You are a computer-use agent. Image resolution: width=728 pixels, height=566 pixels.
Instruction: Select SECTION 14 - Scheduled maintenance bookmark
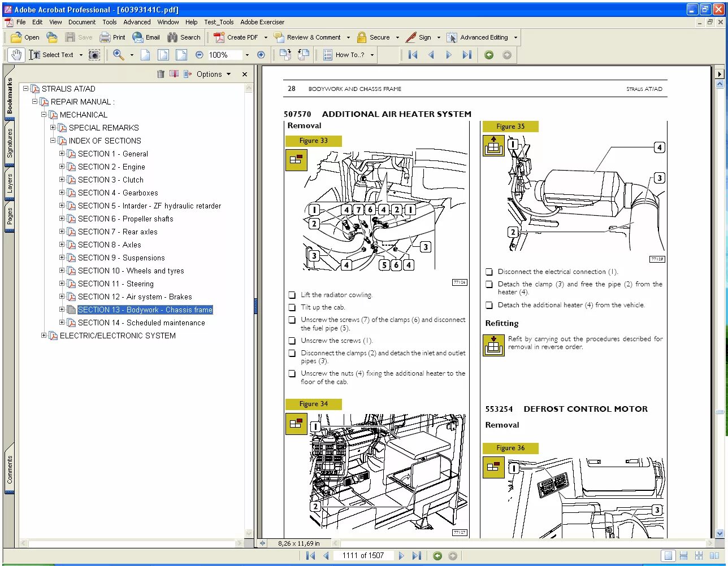141,323
